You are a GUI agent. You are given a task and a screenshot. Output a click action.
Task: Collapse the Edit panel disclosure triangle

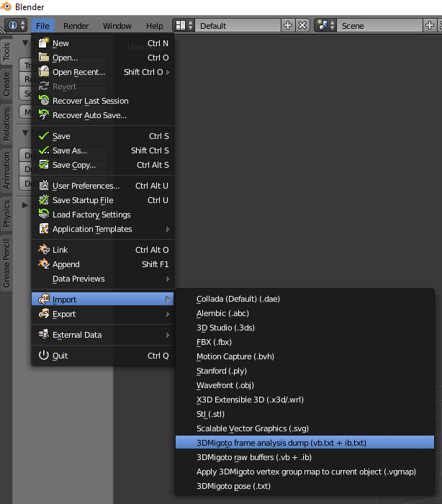click(x=25, y=132)
